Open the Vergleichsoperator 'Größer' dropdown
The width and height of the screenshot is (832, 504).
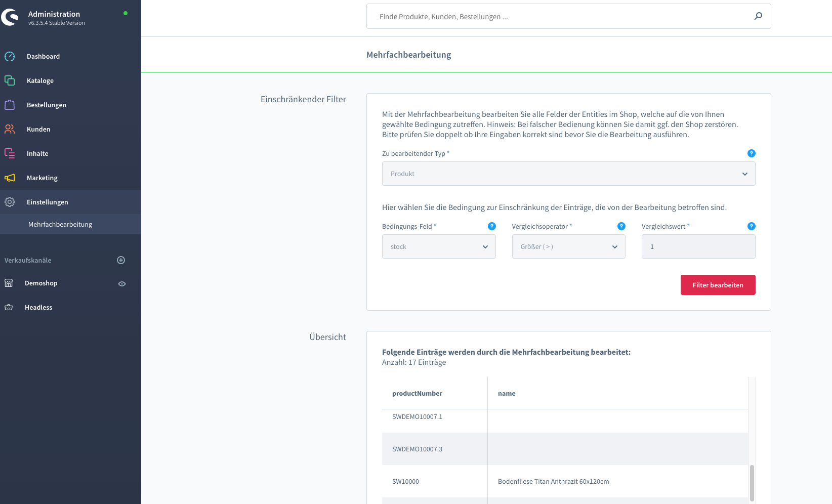[x=568, y=246]
